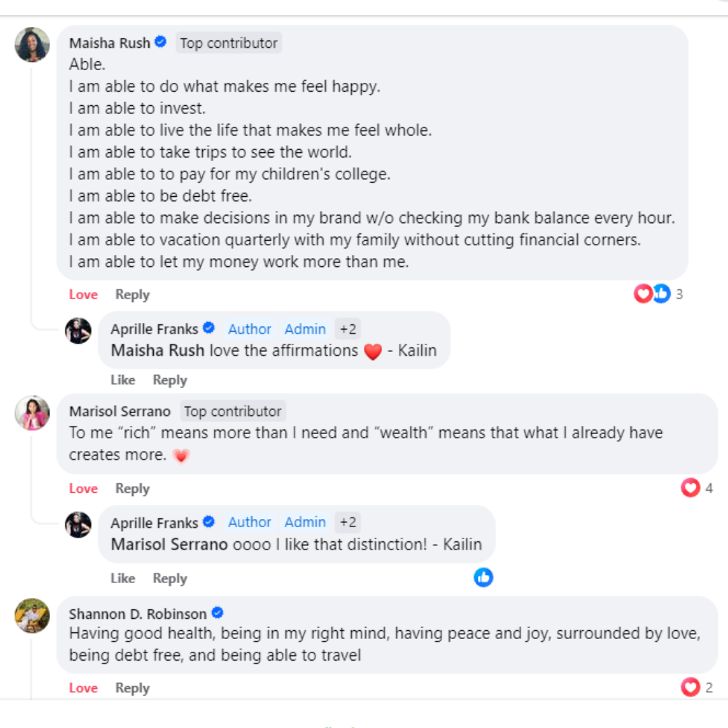The image size is (728, 728).
Task: View reaction icons on Maisha Rush's comment
Action: [x=652, y=294]
